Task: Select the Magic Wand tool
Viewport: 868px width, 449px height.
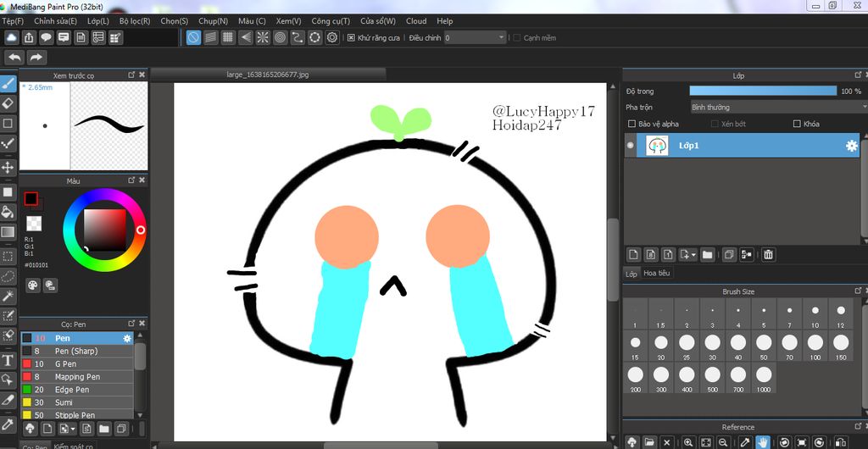Action: (8, 297)
